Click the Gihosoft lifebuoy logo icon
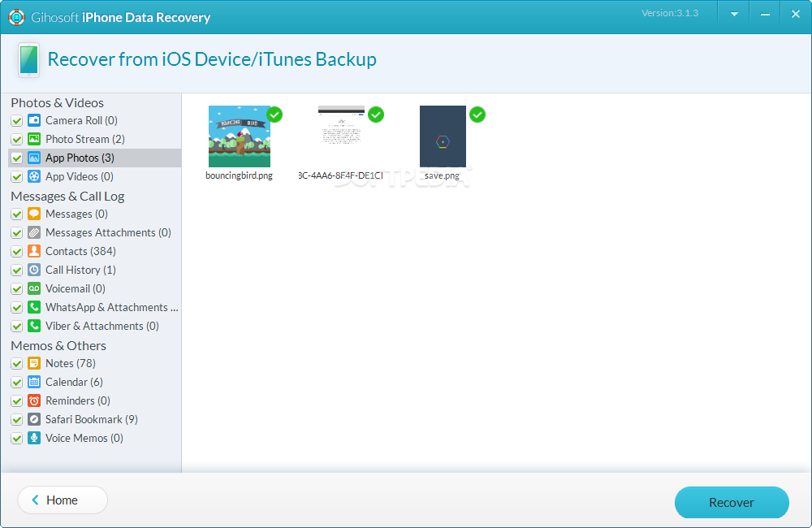This screenshot has width=812, height=528. click(x=16, y=17)
